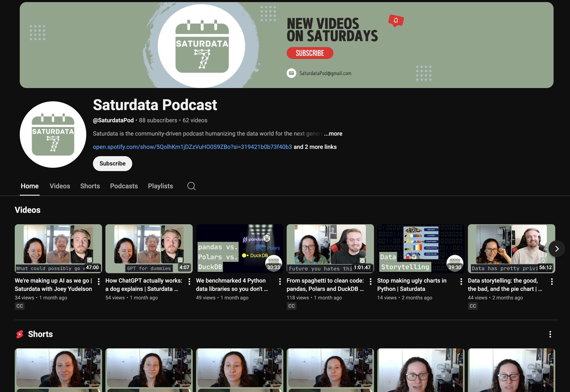
Task: Open options menu for 'How ChatGPT actually works' video
Action: click(x=189, y=282)
